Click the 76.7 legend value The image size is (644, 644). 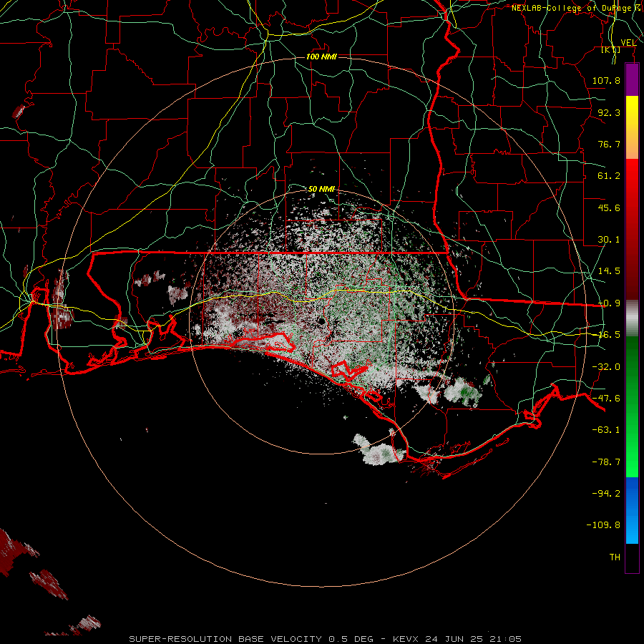click(609, 144)
